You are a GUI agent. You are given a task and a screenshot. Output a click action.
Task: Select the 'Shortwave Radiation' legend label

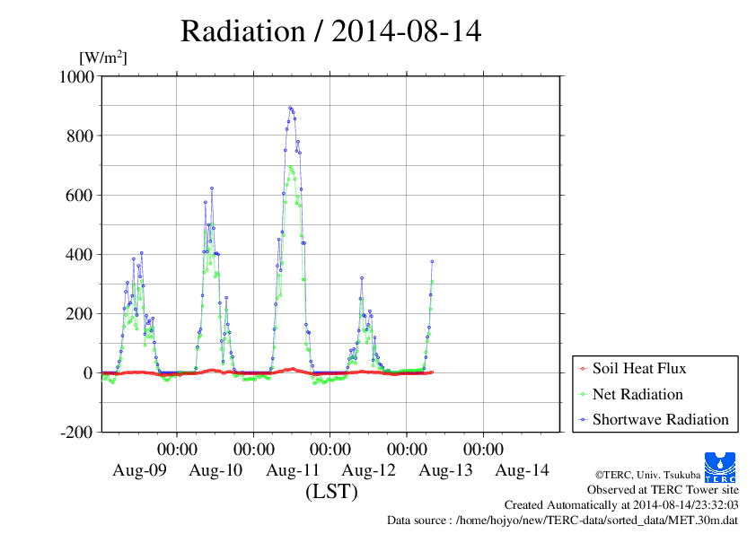coord(661,419)
